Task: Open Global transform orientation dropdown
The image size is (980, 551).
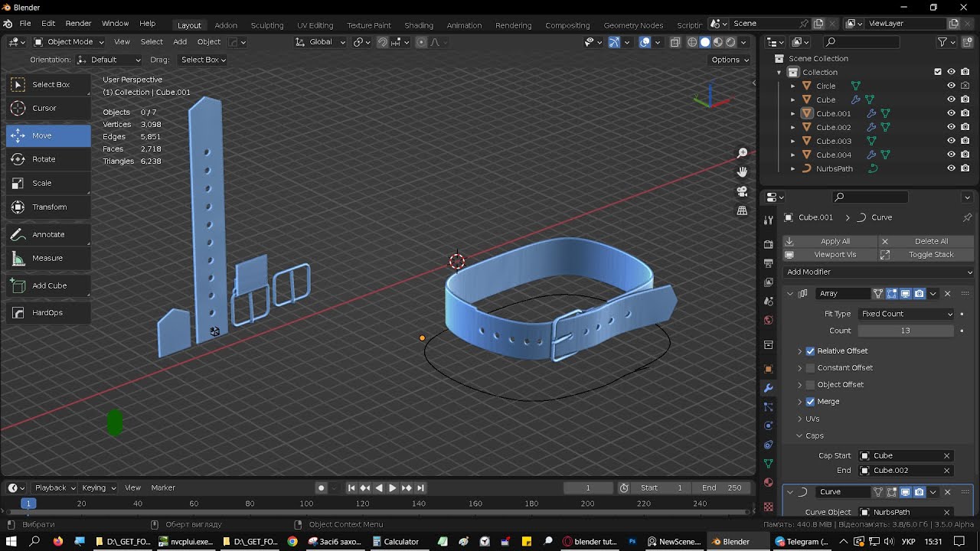Action: pos(321,42)
